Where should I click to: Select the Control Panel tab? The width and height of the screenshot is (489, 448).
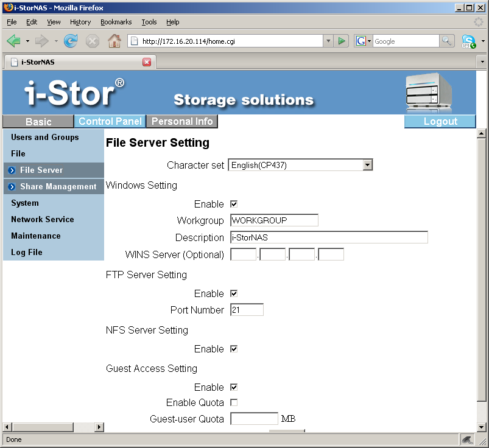tap(110, 121)
